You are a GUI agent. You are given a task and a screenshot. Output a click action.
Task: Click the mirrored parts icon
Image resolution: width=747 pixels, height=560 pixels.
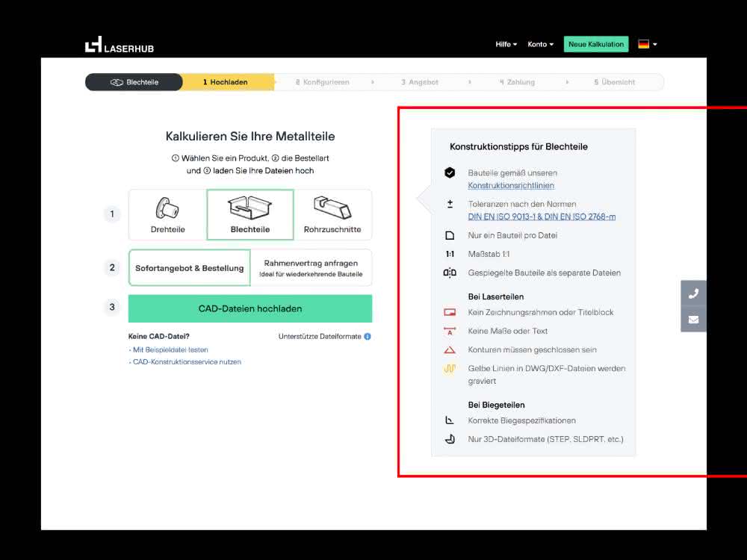tap(450, 273)
